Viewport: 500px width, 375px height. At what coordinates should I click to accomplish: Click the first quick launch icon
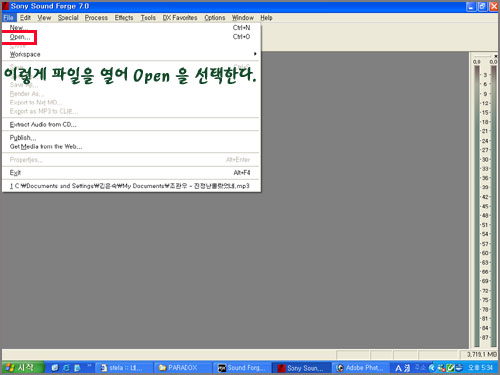55,368
